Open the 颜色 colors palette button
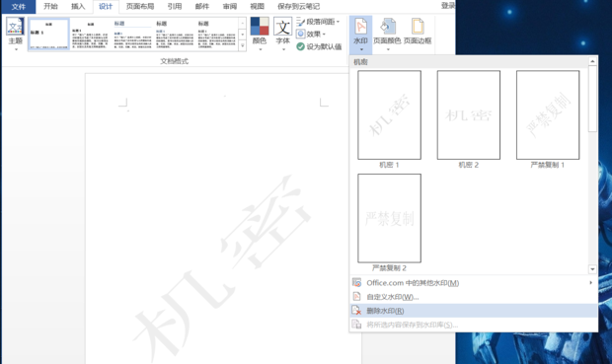This screenshot has height=364, width=612. point(260,34)
